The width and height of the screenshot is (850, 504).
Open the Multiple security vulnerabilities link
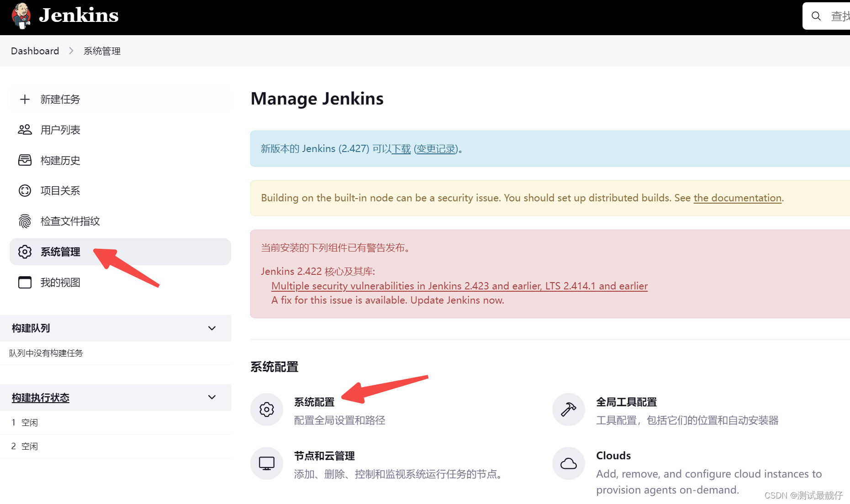pos(459,286)
